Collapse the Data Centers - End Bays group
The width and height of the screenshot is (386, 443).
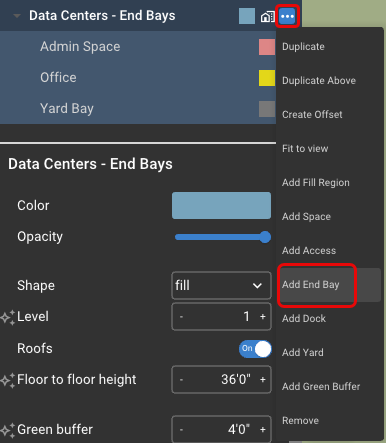17,16
